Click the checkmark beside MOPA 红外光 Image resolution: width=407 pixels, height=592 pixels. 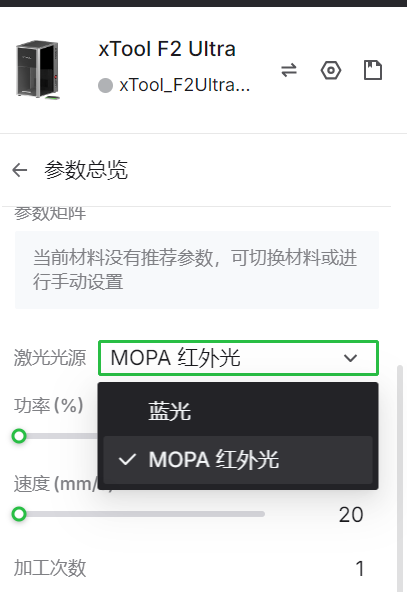click(x=127, y=460)
